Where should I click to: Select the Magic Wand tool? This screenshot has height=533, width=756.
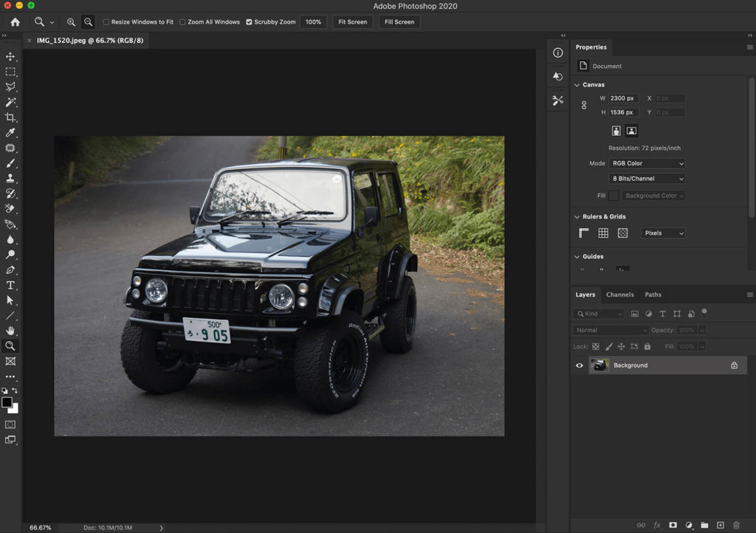click(x=10, y=102)
